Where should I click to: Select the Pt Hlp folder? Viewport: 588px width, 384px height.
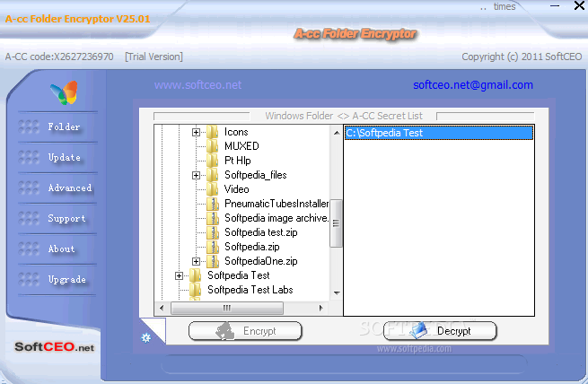237,161
